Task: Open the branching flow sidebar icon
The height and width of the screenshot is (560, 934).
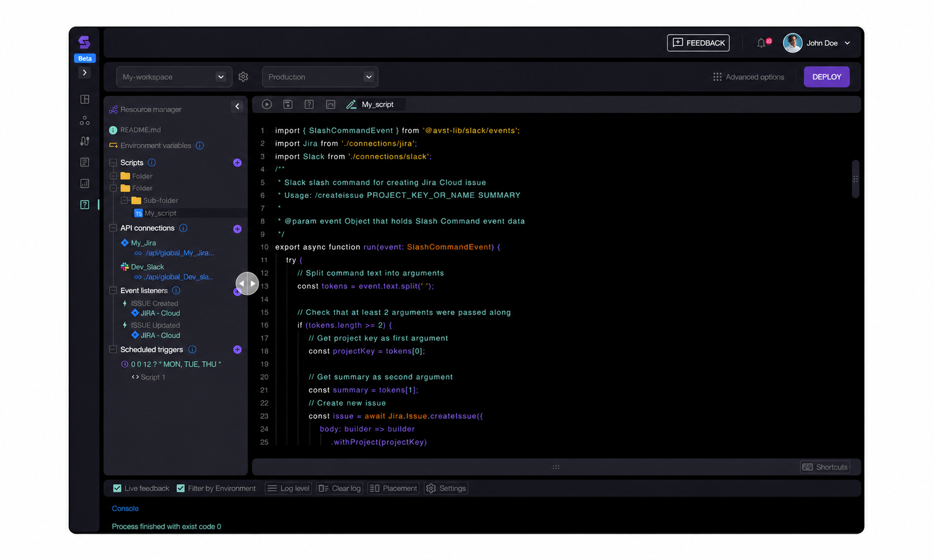Action: 85,141
